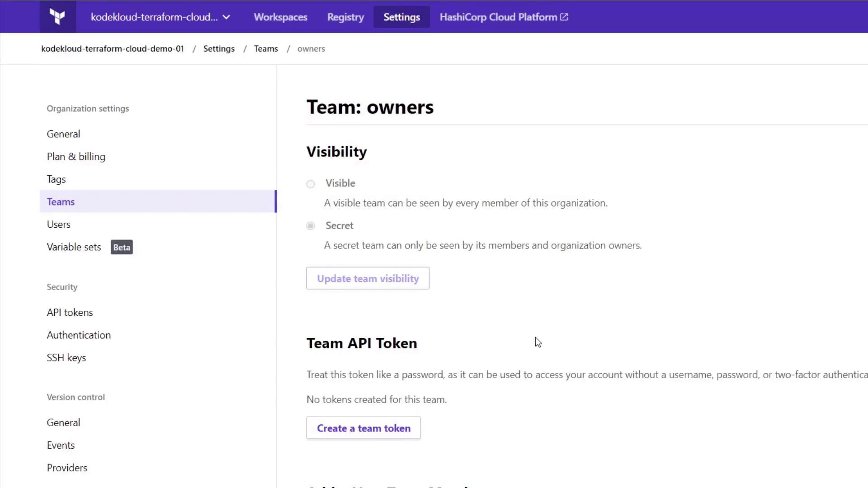This screenshot has height=488, width=868.
Task: Open Providers under Version control
Action: pyautogui.click(x=67, y=468)
